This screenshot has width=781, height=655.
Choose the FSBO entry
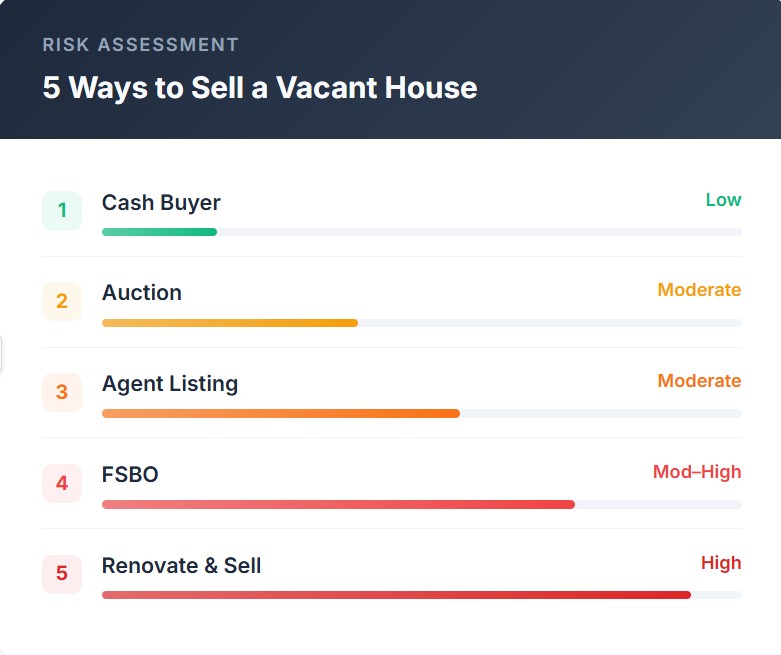(130, 475)
